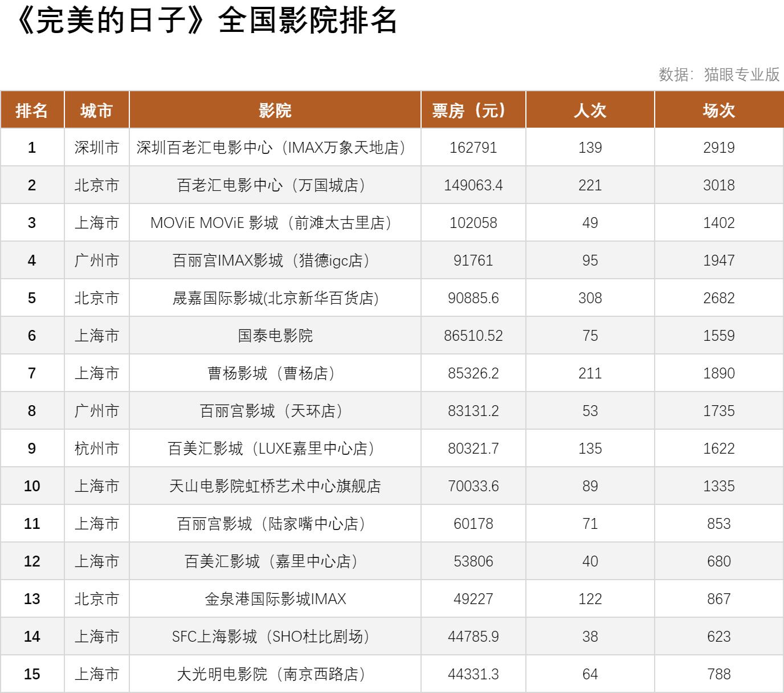Click box office value 162791

click(473, 148)
